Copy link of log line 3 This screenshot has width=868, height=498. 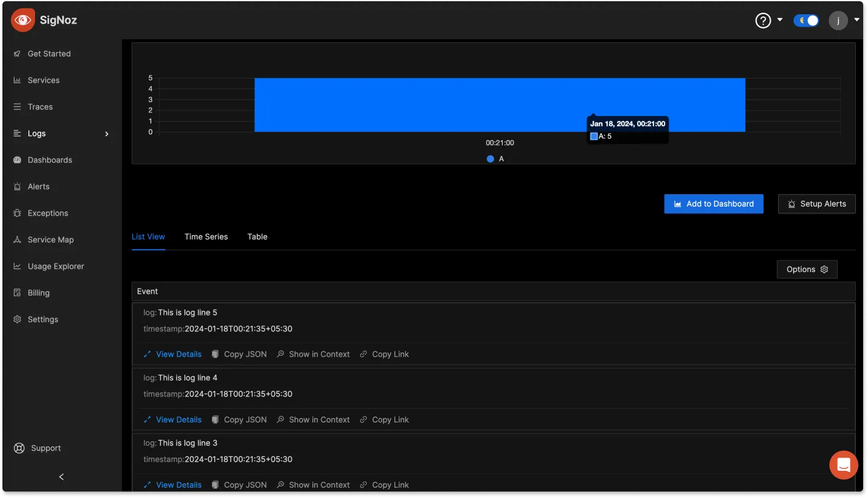(x=384, y=485)
